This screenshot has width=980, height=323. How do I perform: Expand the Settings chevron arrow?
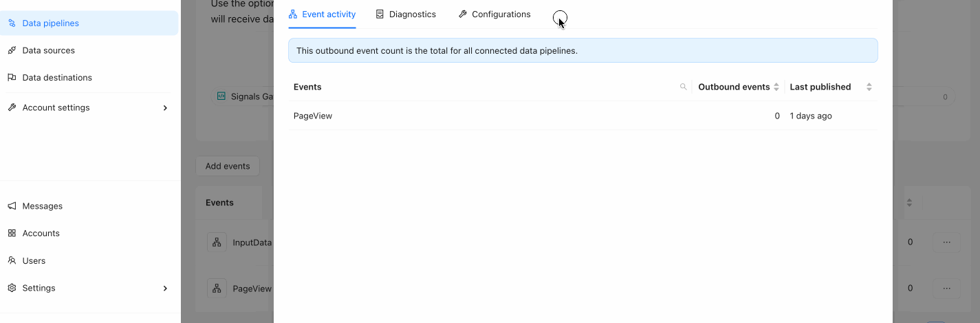tap(165, 288)
